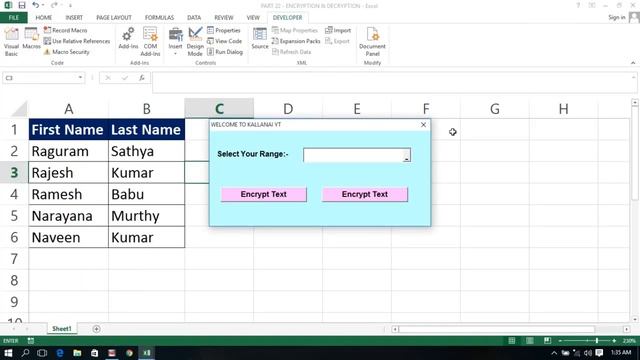Select row 5 header
Screen dimensions: 640x360
(14, 216)
